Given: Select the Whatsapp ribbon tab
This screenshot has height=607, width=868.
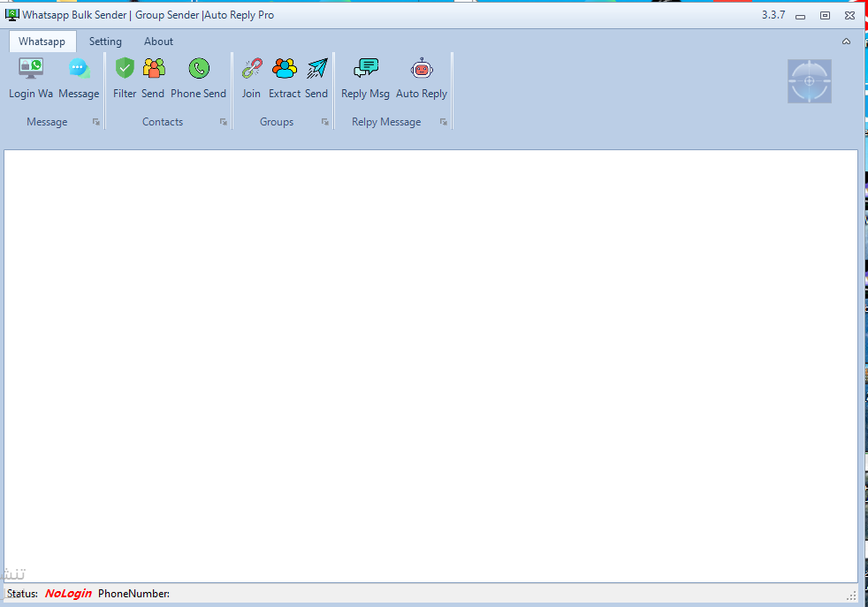Looking at the screenshot, I should [x=42, y=42].
